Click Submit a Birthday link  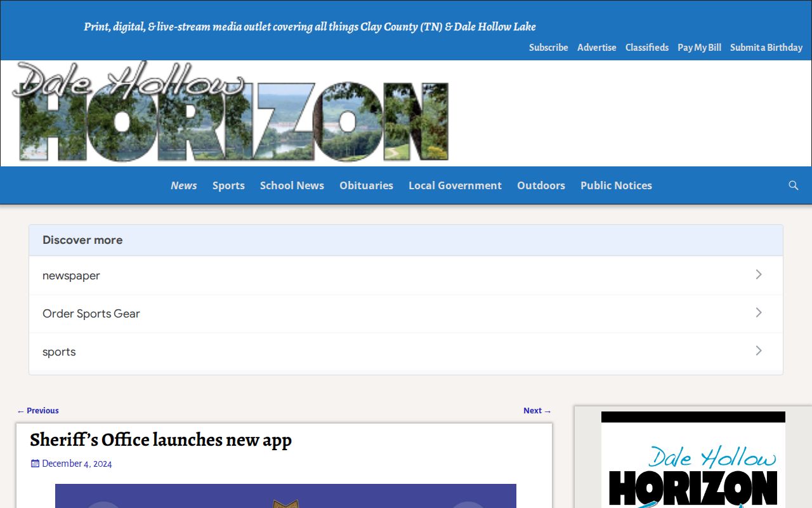[x=766, y=48]
